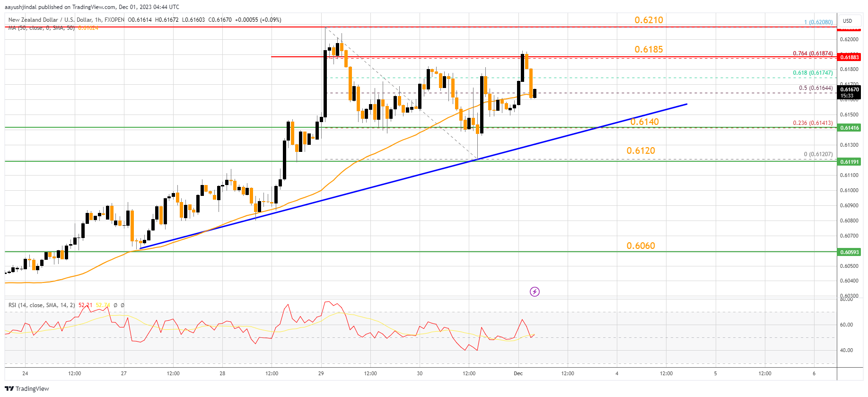Click the date label 28 on time axis
The image size is (868, 397).
[222, 373]
